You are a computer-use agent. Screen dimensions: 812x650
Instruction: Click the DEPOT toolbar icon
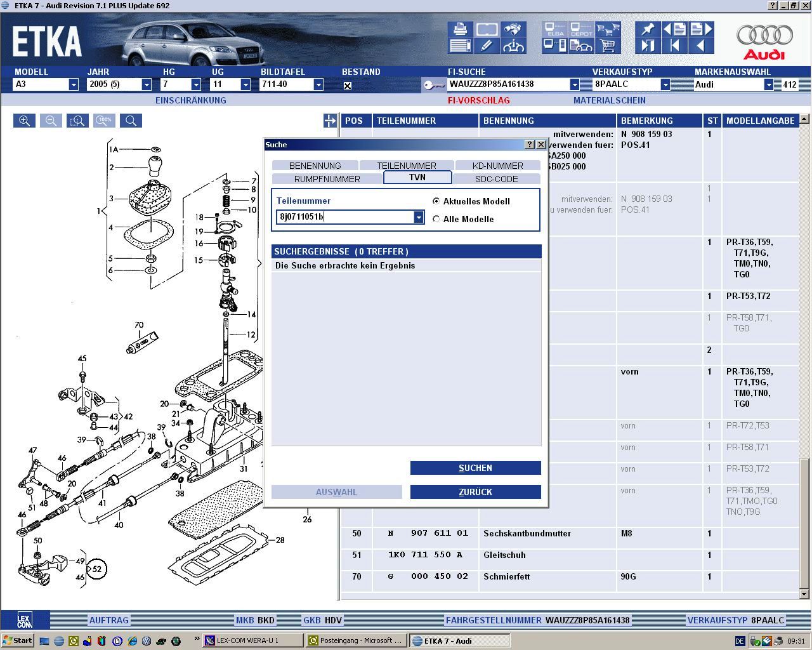point(581,30)
